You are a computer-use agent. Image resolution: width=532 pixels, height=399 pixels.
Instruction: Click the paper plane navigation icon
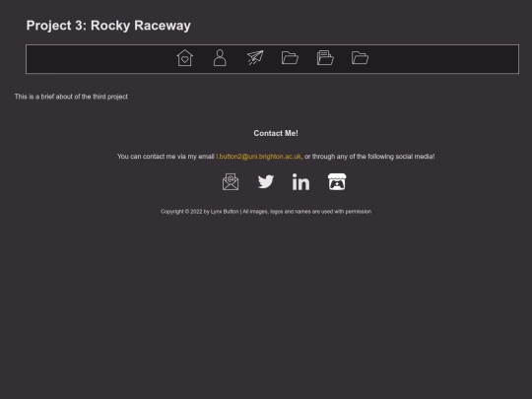point(255,58)
